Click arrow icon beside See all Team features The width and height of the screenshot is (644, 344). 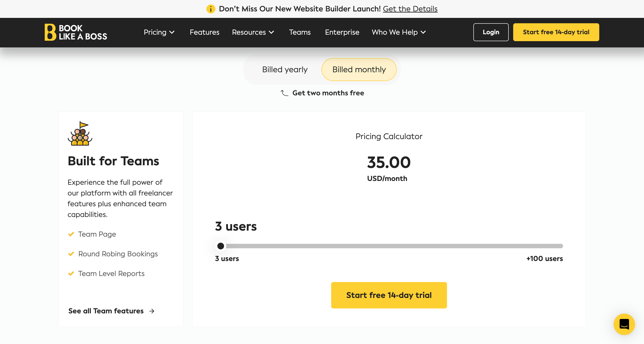pos(152,311)
